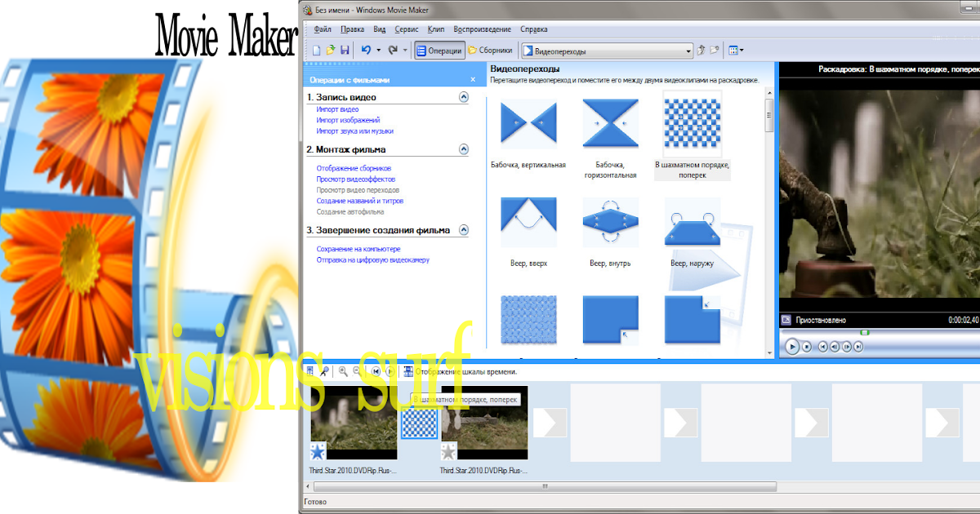Open the Вид menu

tap(380, 29)
